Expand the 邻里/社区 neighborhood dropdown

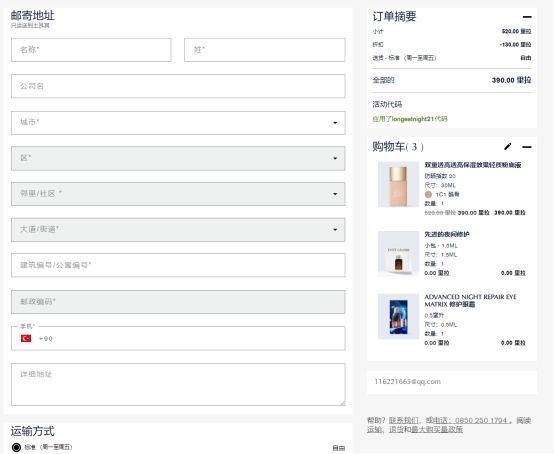click(x=178, y=194)
